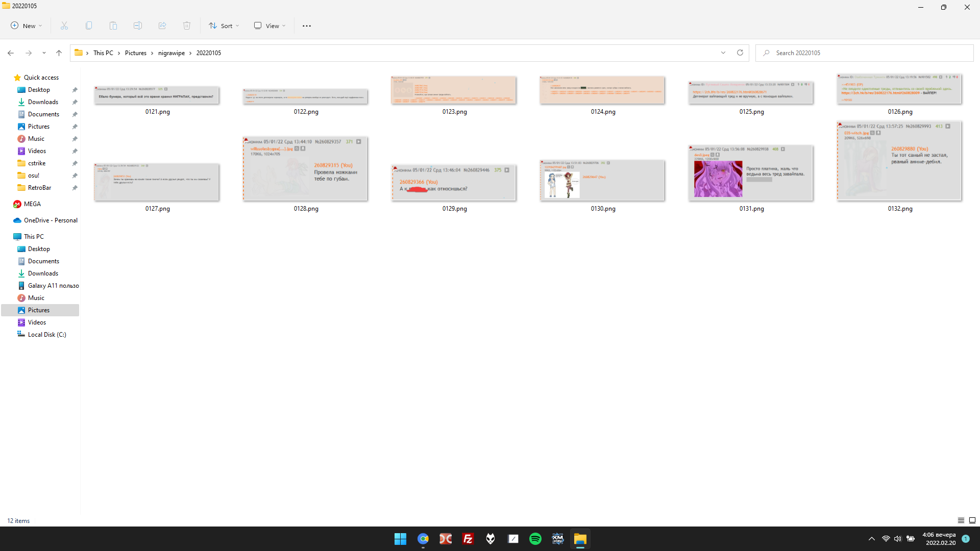980x551 pixels.
Task: Click the Search 20220105 field
Action: point(868,53)
